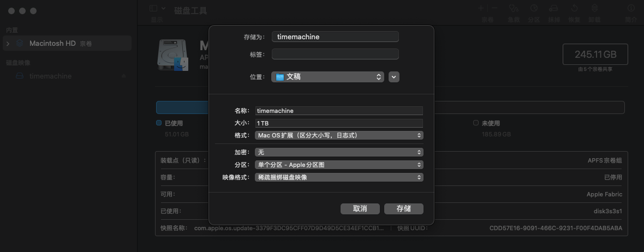This screenshot has width=644, height=252.
Task: Click the First Aid (急救) toolbar icon
Action: 514,9
